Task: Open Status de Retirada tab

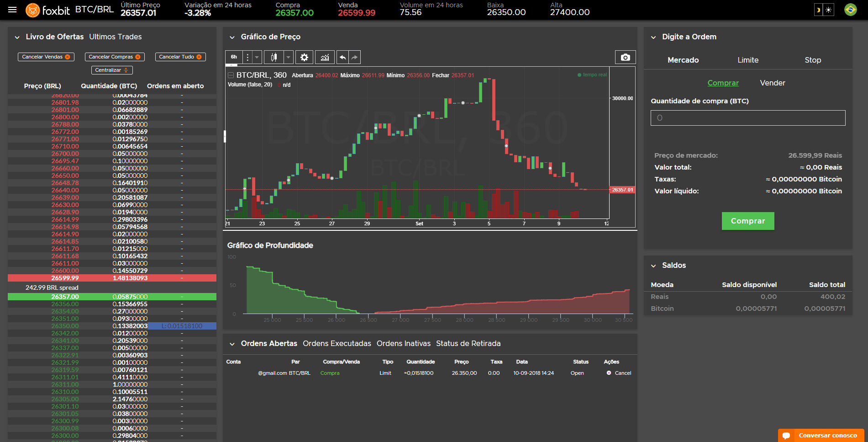Action: (468, 343)
